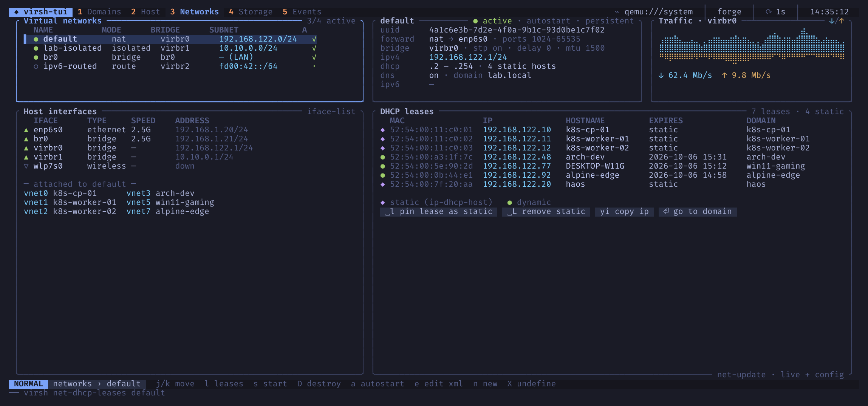Image resolution: width=868 pixels, height=406 pixels.
Task: Click the 'go to domain' button
Action: tap(698, 212)
